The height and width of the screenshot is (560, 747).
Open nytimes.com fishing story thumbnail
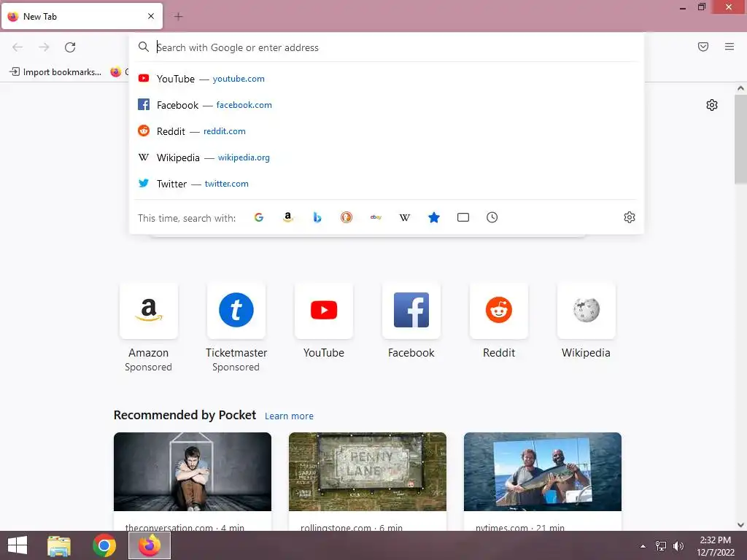coord(543,472)
